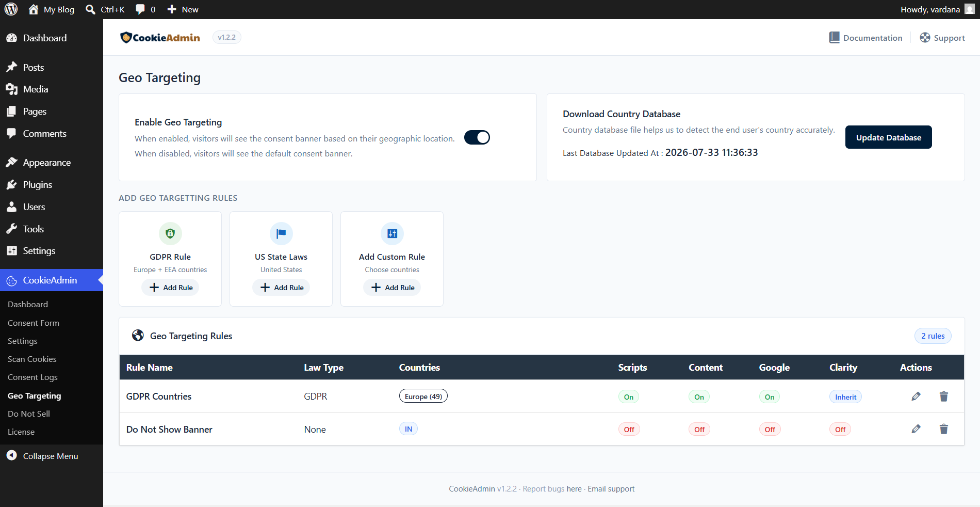Toggle the Enable Geo Targeting switch

tap(477, 137)
